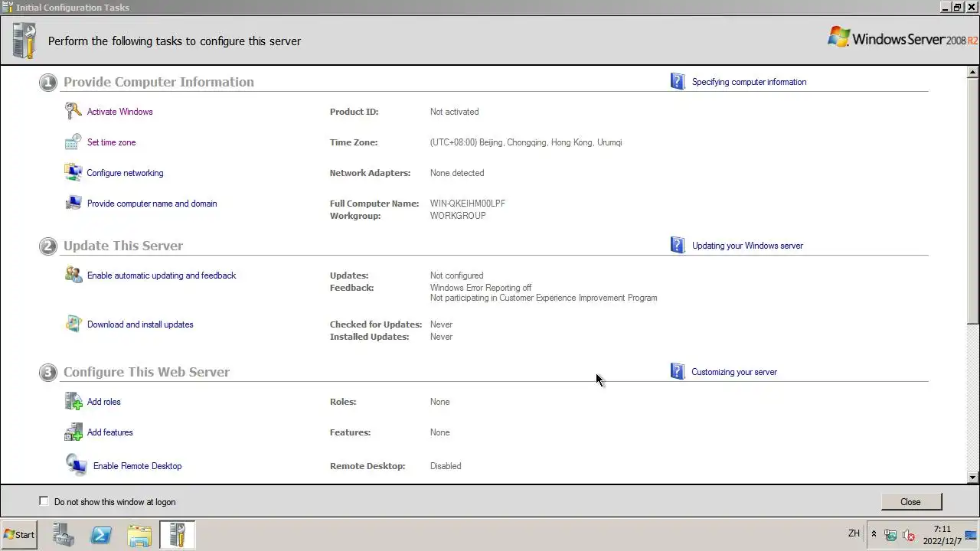Launch Windows PowerShell from the taskbar
This screenshot has height=551, width=980.
[101, 535]
